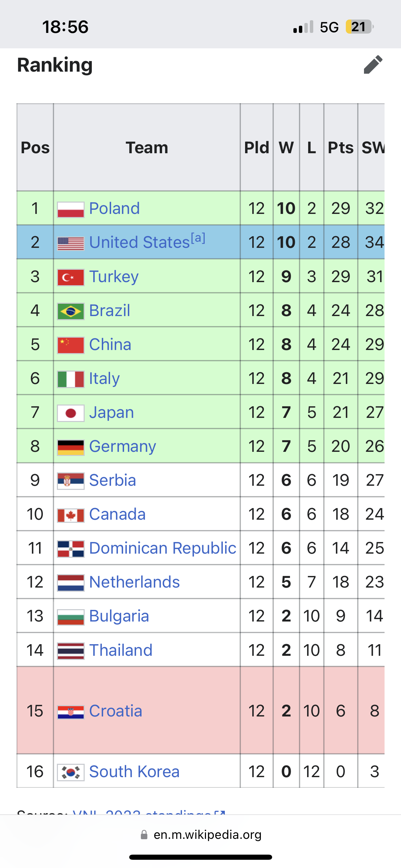This screenshot has width=401, height=868.
Task: Click the South Korea flag icon
Action: tap(71, 773)
